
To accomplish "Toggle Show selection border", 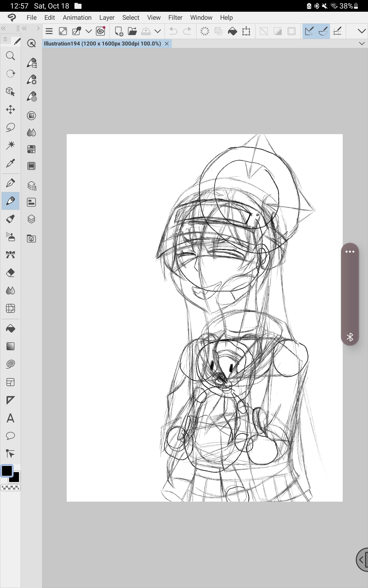I will pyautogui.click(x=291, y=31).
